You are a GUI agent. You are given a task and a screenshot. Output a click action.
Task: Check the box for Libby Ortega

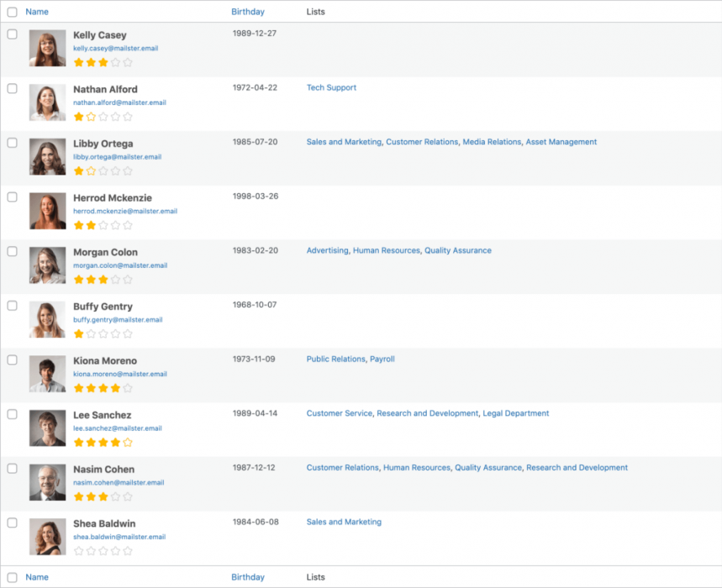(x=13, y=143)
